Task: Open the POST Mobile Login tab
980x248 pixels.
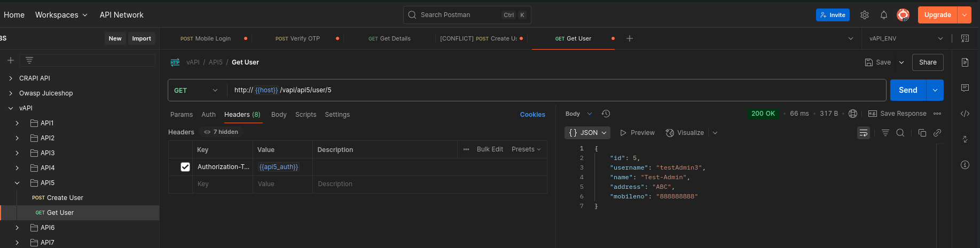Action: point(206,38)
